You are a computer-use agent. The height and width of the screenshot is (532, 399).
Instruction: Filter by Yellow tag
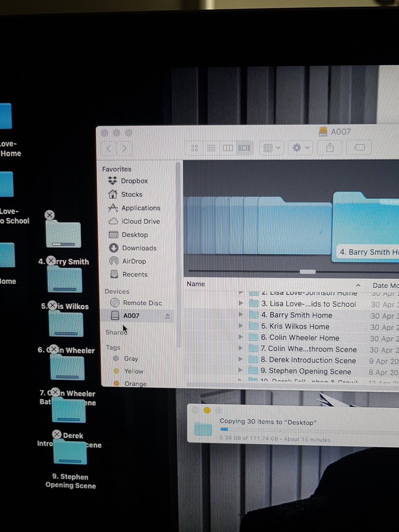point(128,371)
